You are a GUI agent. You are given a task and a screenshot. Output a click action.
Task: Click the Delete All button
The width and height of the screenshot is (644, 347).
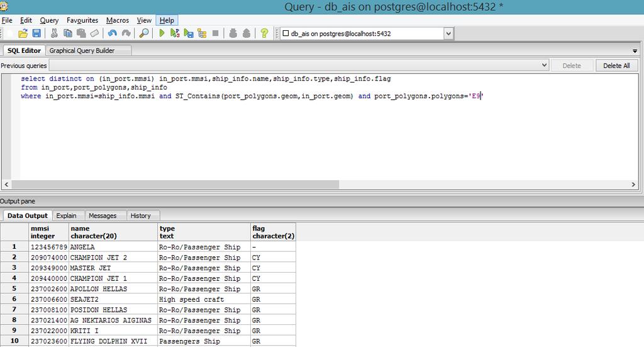click(x=616, y=65)
